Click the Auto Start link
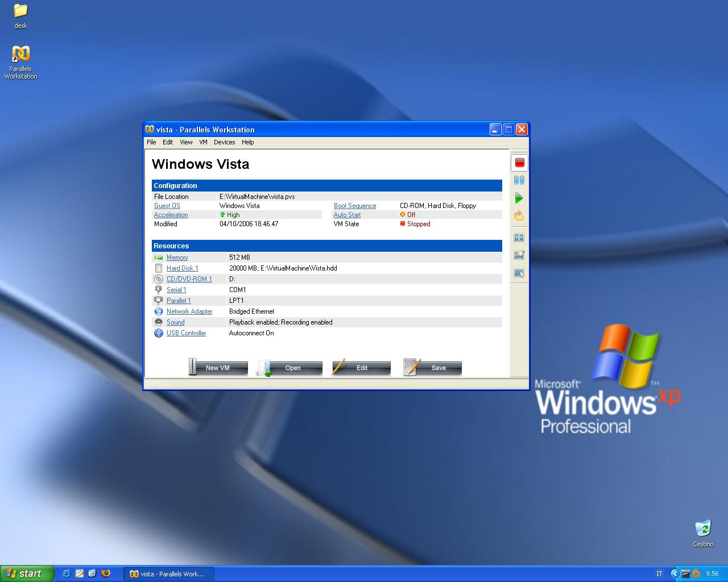The width and height of the screenshot is (728, 582). tap(347, 215)
